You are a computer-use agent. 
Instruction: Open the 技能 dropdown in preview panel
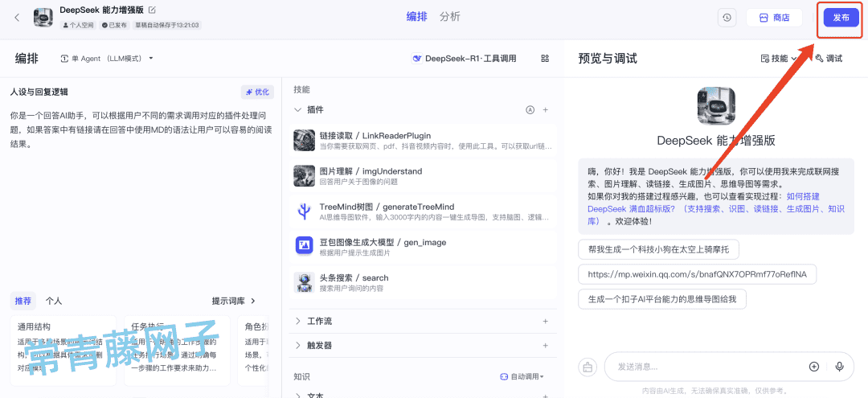[779, 59]
